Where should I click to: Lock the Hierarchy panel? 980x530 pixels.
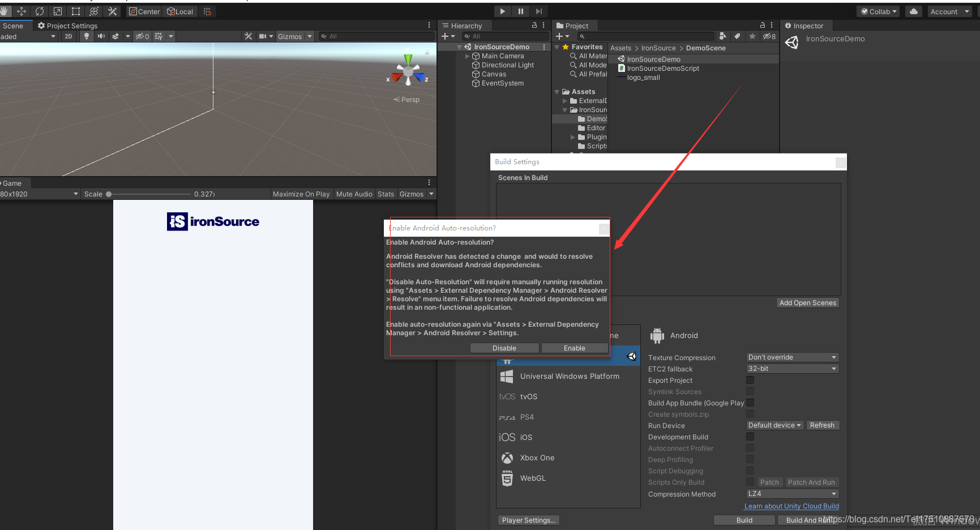(534, 25)
